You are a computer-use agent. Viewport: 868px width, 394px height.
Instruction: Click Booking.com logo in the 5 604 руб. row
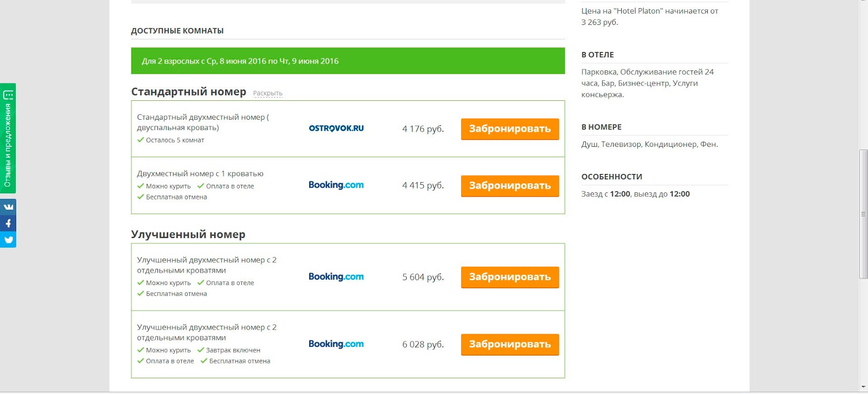coord(336,276)
